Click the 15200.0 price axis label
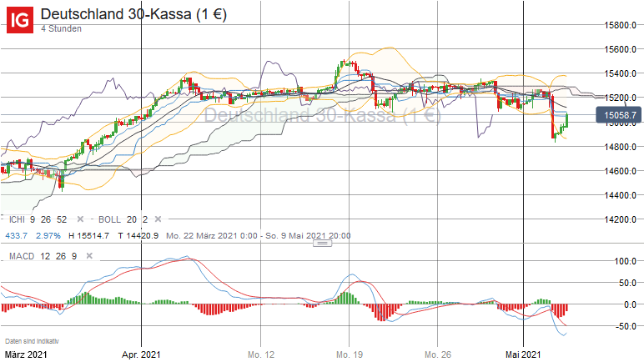 pos(620,98)
